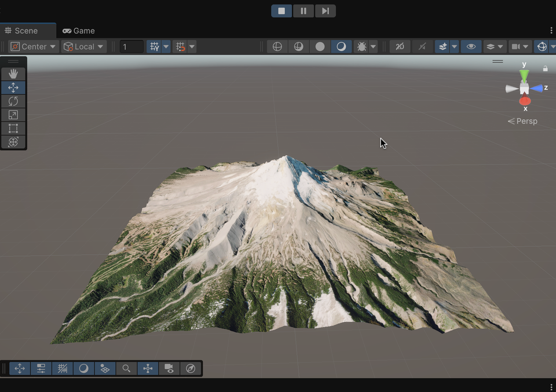556x392 pixels.
Task: Stop play mode with the stop button
Action: 281,11
